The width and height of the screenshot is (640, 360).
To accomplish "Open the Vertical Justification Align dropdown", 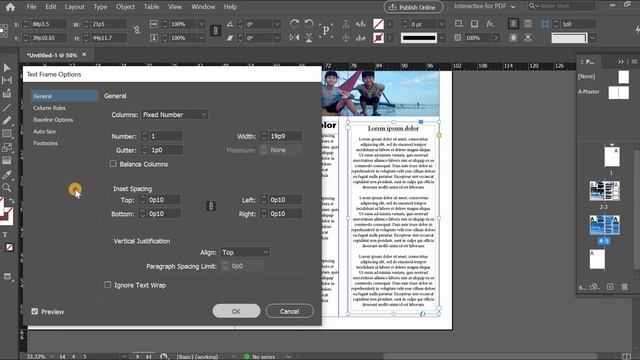I will click(245, 252).
